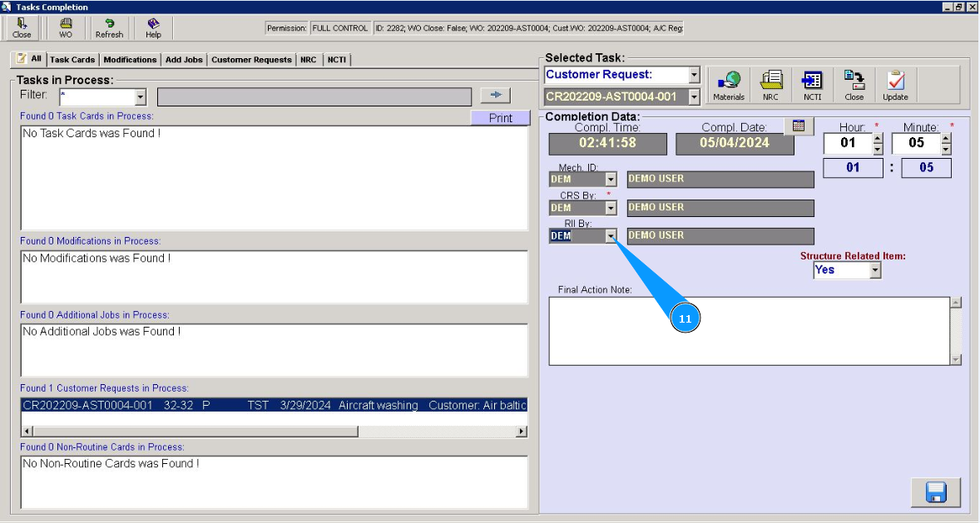Click the Compl. Time field 02:41:58
Viewport: 980px width, 523px height.
coord(607,143)
